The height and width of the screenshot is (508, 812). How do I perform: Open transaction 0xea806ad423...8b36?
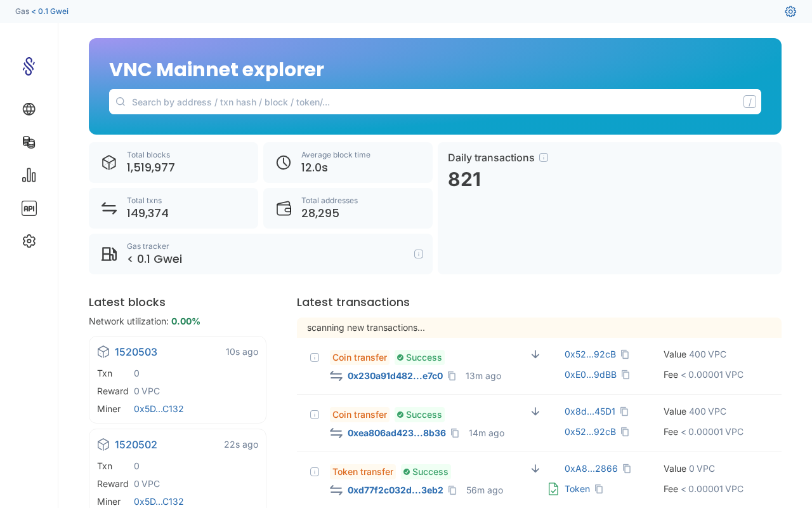tap(396, 433)
